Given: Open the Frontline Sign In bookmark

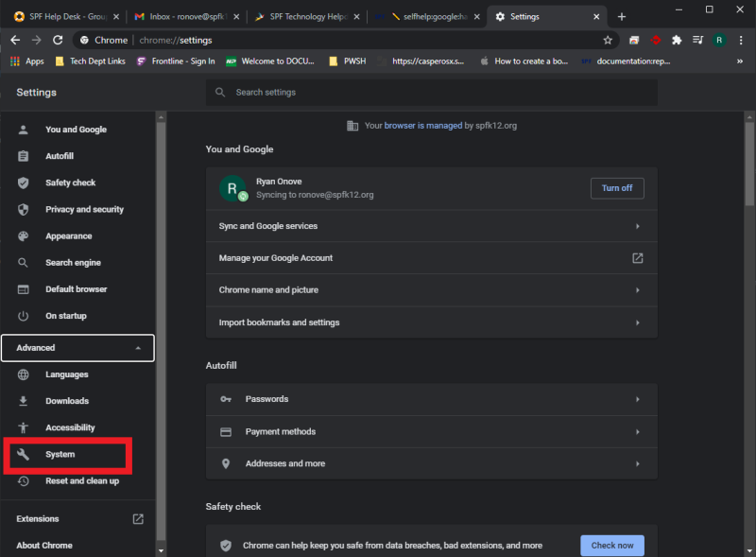Looking at the screenshot, I should click(184, 60).
